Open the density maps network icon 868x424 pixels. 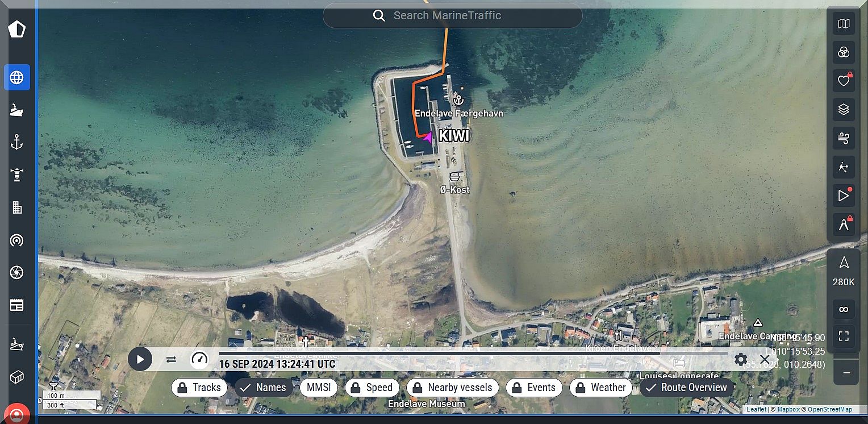tap(844, 167)
